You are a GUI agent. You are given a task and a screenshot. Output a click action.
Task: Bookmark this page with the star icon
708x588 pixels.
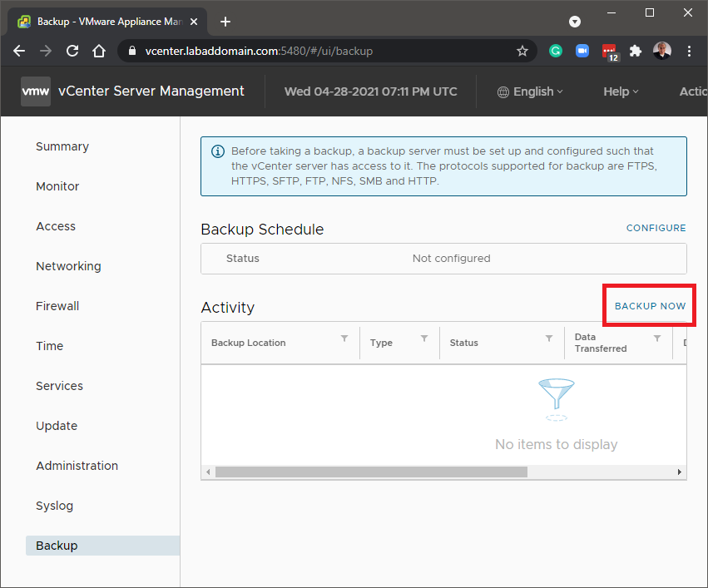(522, 51)
